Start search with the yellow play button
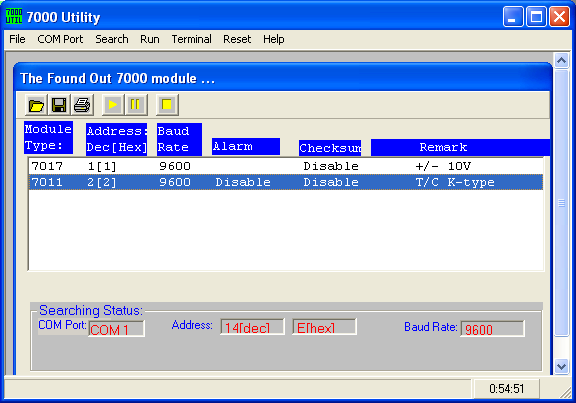This screenshot has width=576, height=403. 113,105
